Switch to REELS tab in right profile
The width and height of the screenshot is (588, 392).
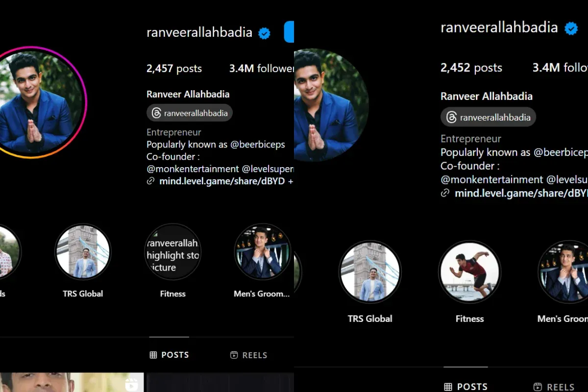pos(554,387)
